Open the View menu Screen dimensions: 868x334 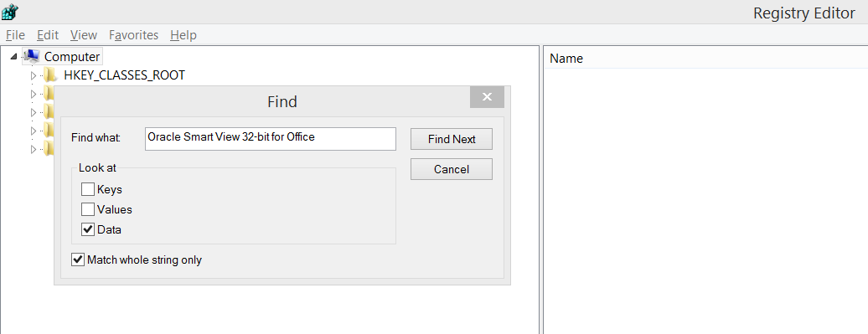pos(84,35)
